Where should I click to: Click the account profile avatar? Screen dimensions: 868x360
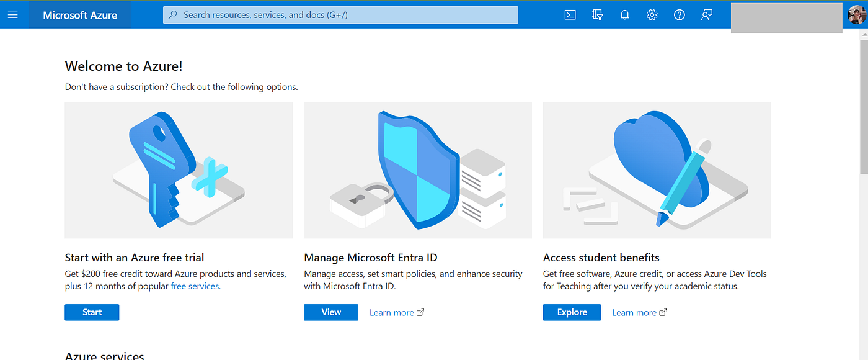pos(857,15)
